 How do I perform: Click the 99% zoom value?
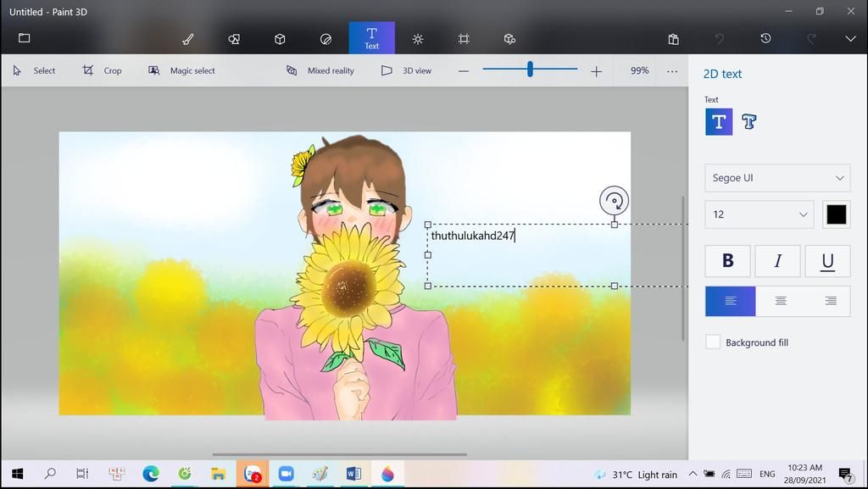click(x=639, y=71)
